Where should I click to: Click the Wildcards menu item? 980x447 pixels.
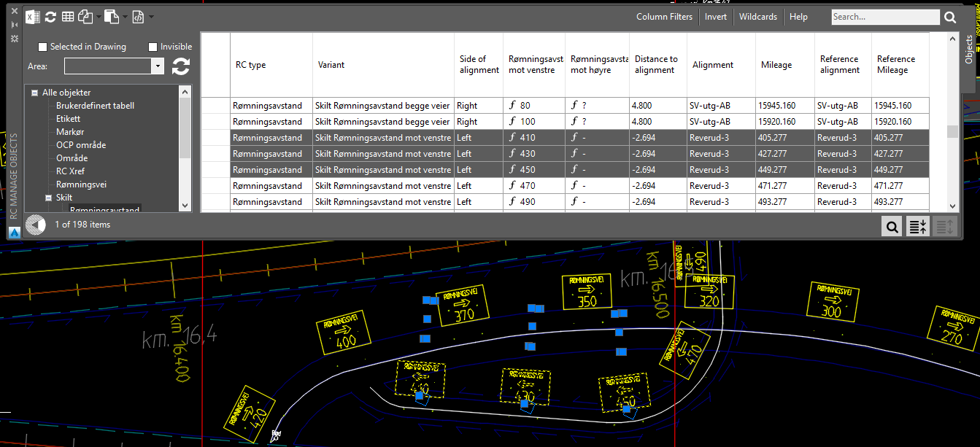757,17
